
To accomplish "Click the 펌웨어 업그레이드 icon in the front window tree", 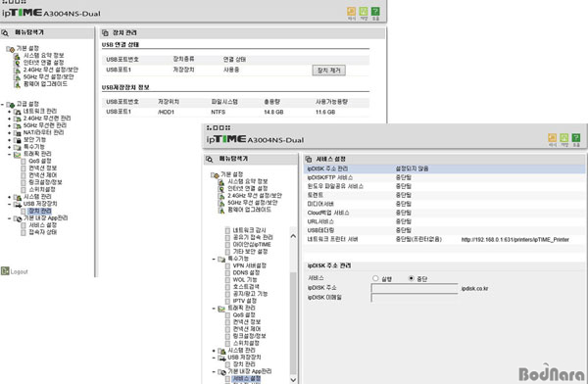I will 221,210.
